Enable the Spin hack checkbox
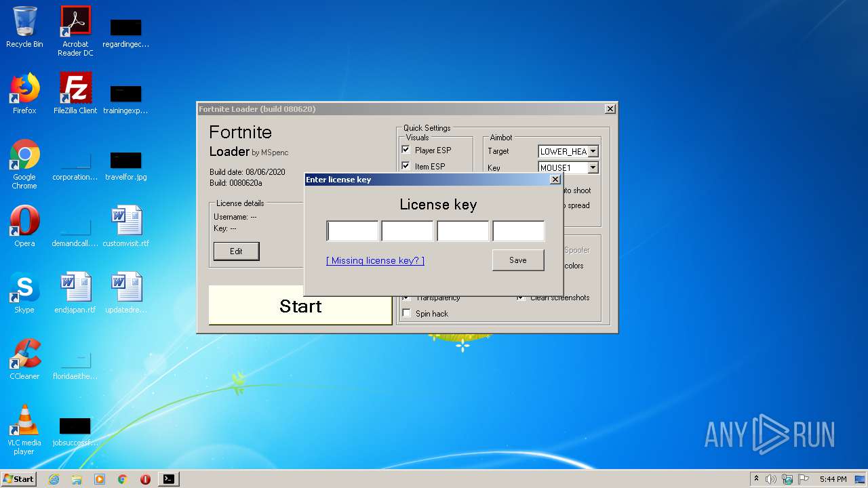The image size is (868, 488). pyautogui.click(x=406, y=313)
